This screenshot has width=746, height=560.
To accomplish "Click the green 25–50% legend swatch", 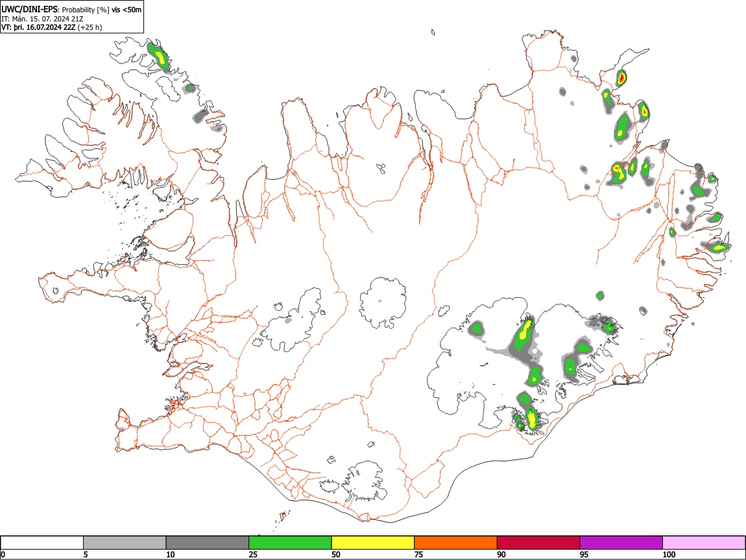I will pyautogui.click(x=290, y=543).
